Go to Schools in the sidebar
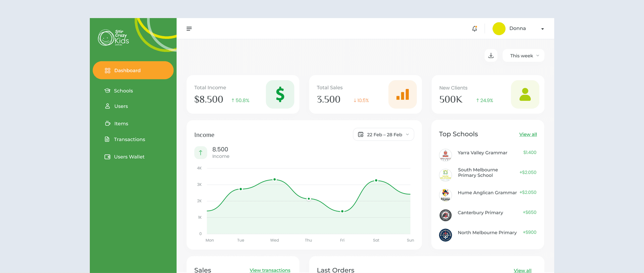The width and height of the screenshot is (644, 273). pos(123,91)
